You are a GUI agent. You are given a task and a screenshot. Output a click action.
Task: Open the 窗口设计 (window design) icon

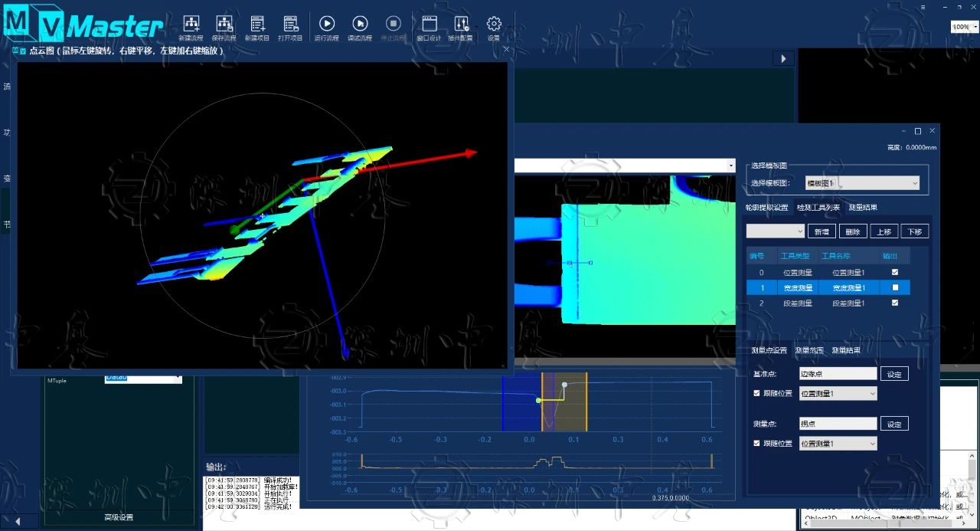click(x=429, y=25)
